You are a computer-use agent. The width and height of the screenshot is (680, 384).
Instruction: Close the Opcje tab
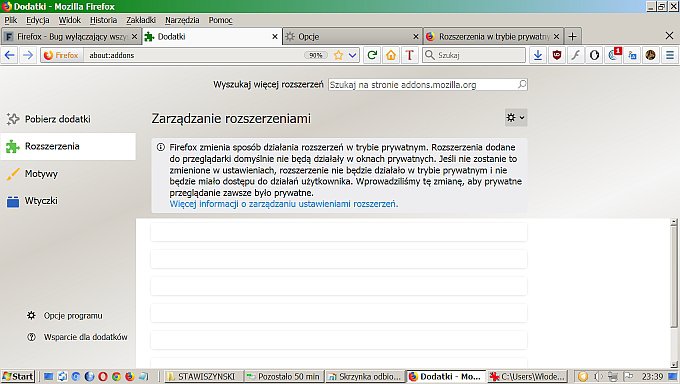tap(415, 37)
